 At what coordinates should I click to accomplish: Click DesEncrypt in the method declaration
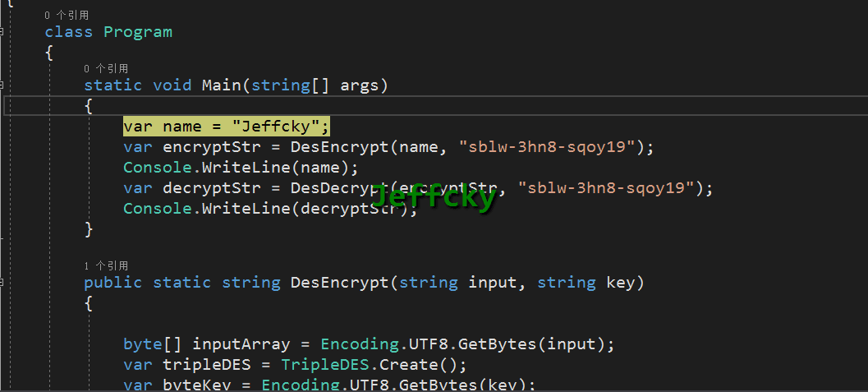339,283
